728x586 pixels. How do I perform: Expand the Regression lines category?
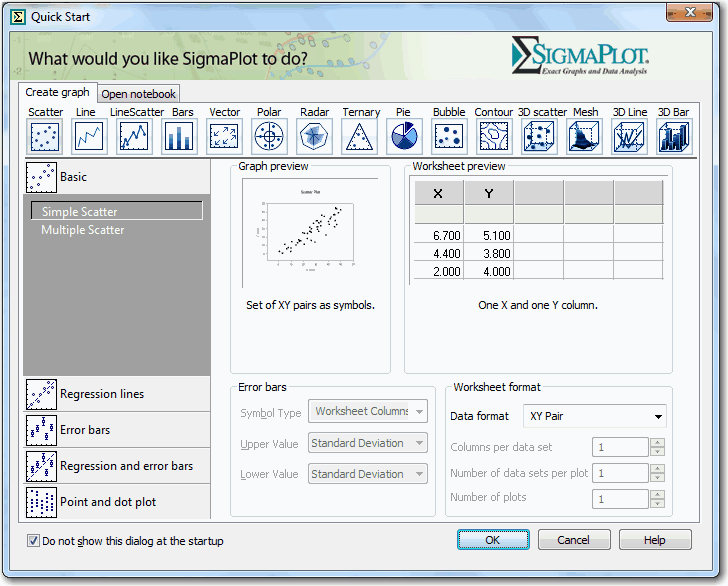(x=117, y=394)
